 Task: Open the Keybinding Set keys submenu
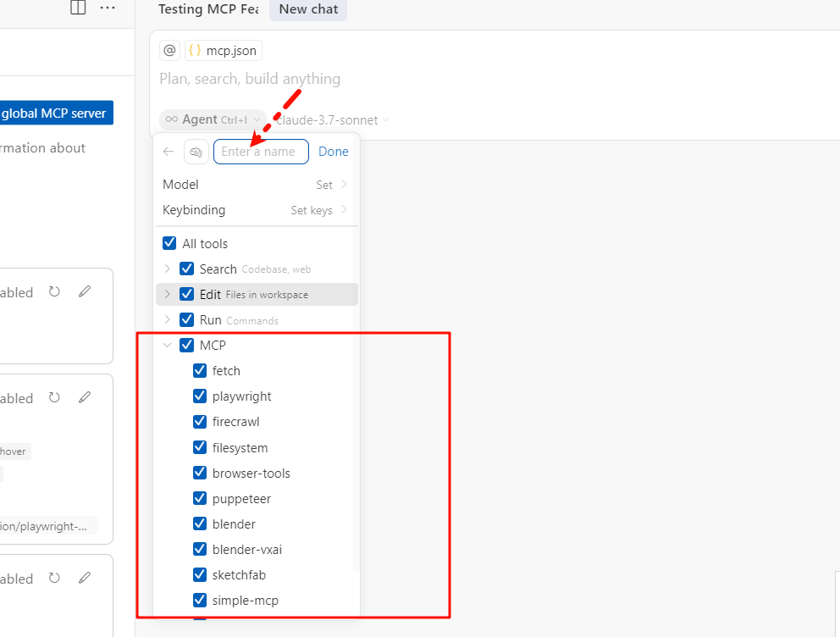point(255,210)
